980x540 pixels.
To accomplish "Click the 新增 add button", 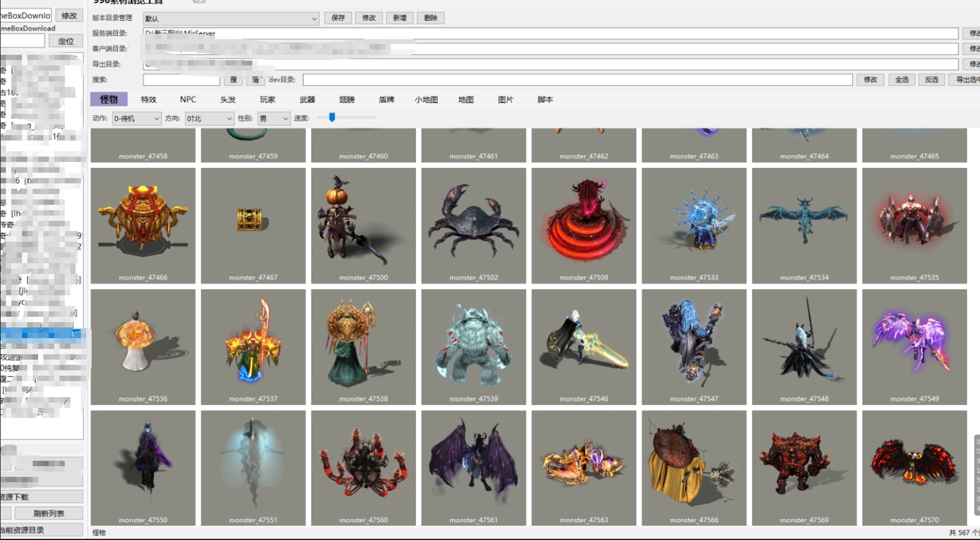I will coord(400,18).
